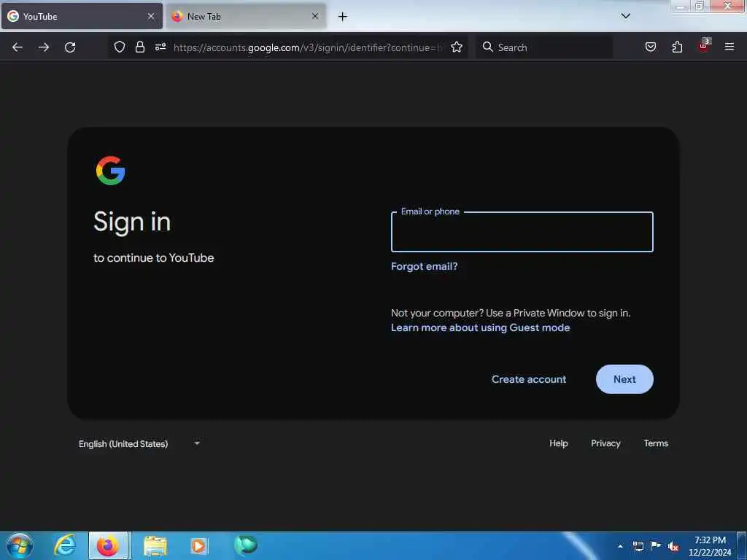This screenshot has height=560, width=747.
Task: Click the Next button
Action: coord(624,379)
